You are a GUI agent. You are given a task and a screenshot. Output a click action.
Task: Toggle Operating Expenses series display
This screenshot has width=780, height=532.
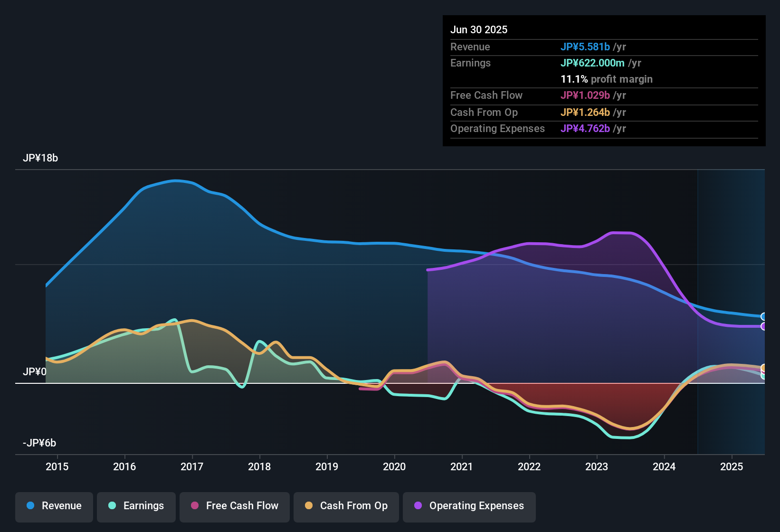click(x=469, y=506)
